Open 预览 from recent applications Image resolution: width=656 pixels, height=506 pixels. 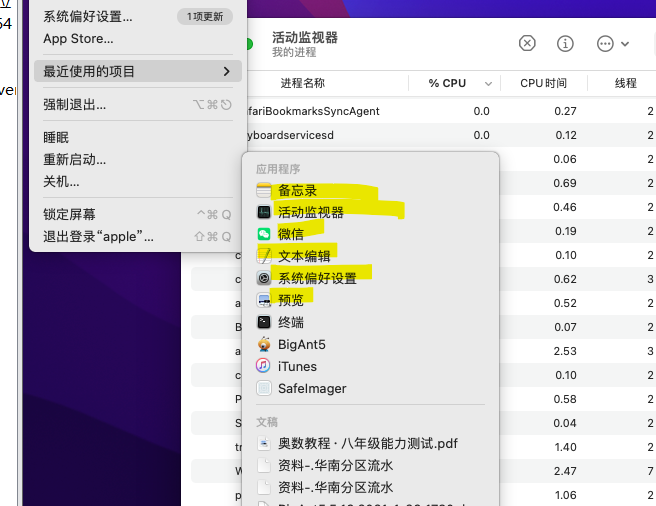pos(370,300)
